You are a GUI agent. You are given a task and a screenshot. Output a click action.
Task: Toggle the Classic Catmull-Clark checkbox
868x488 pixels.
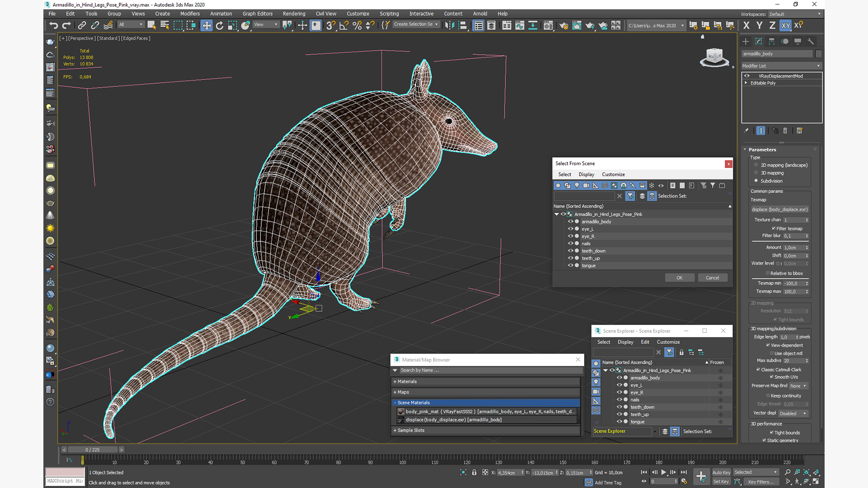click(x=758, y=370)
